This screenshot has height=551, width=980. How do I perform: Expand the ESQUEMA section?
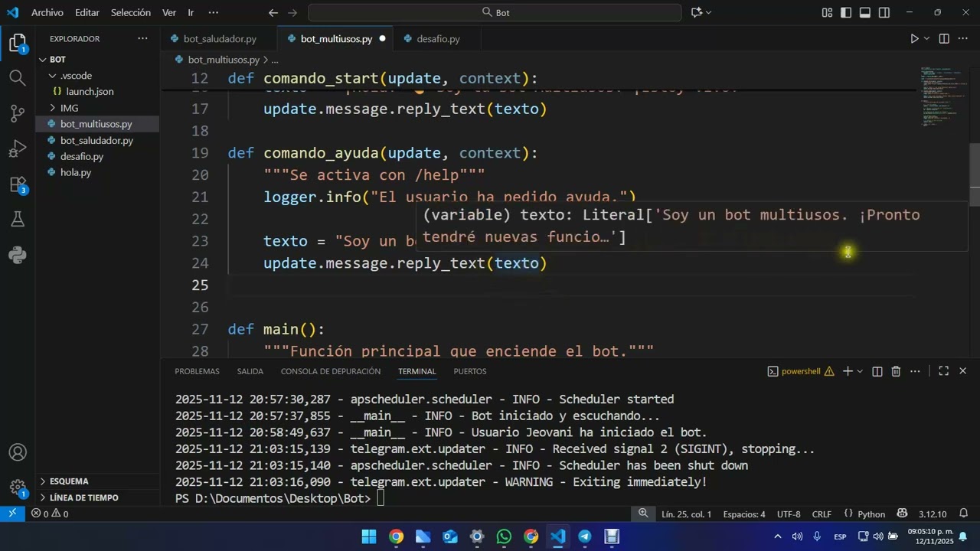(97, 481)
